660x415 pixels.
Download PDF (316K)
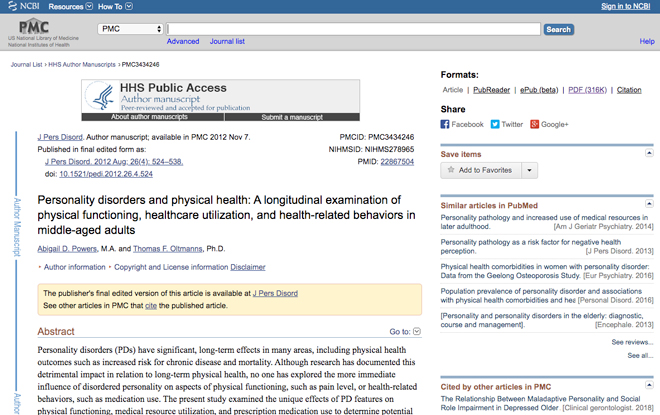[588, 90]
